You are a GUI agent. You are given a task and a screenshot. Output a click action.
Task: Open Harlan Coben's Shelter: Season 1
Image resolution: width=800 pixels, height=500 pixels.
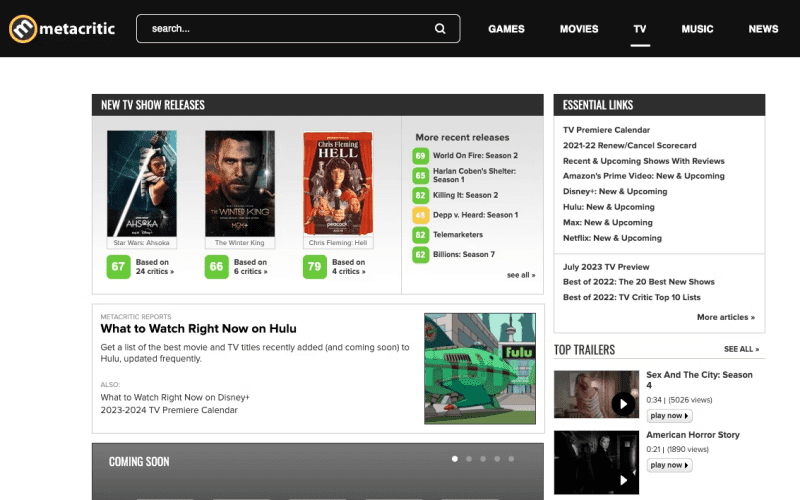pyautogui.click(x=474, y=175)
